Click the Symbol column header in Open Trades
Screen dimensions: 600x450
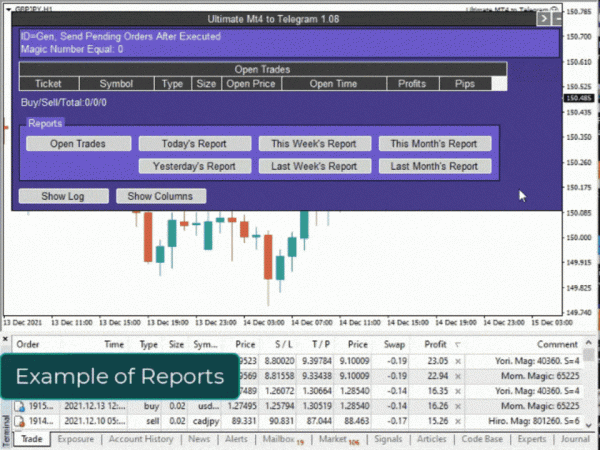(x=117, y=84)
